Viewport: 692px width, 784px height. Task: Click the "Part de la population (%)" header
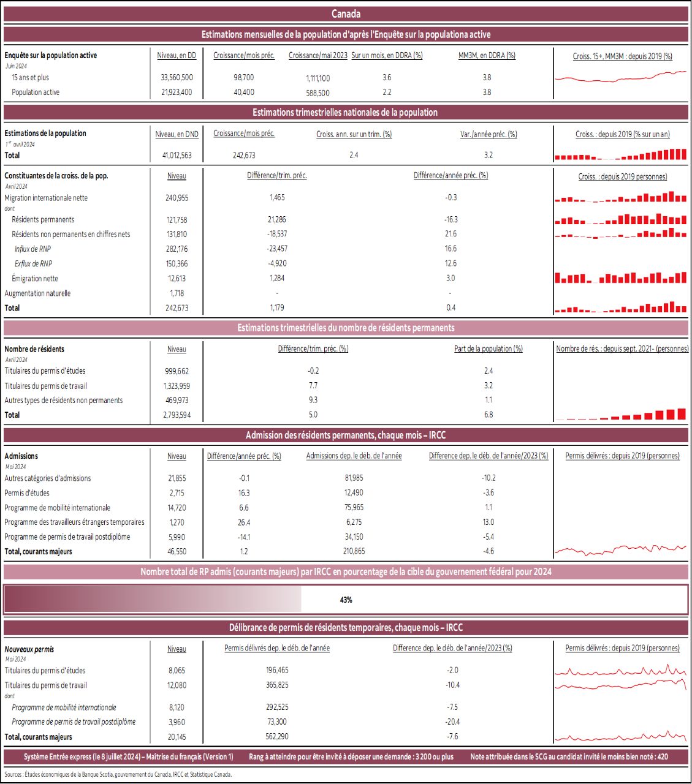point(488,349)
